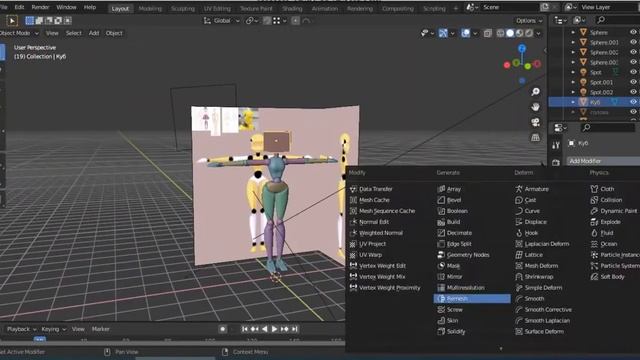Open the Render menu
Screen dimensions: 640x360
[40, 7]
